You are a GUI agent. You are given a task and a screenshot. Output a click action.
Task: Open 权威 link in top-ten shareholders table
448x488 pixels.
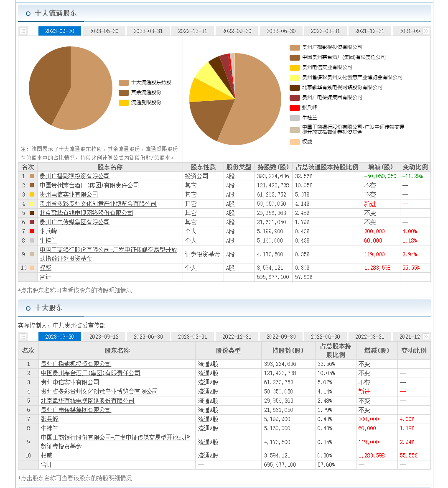click(x=47, y=456)
